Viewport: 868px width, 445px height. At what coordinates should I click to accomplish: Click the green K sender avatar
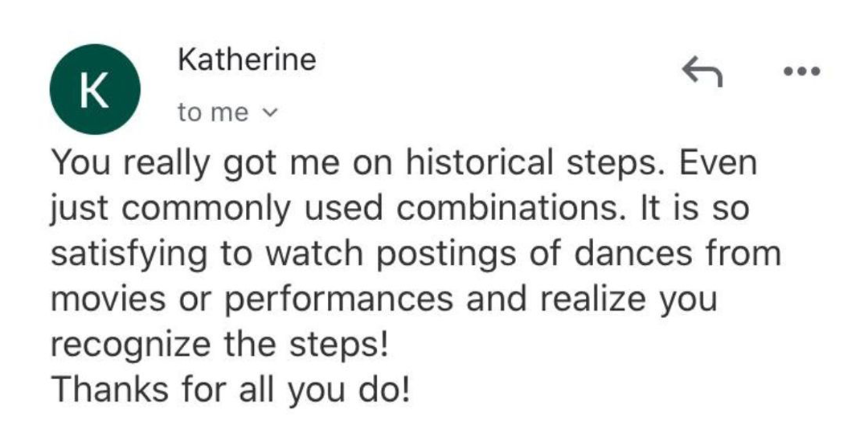95,90
